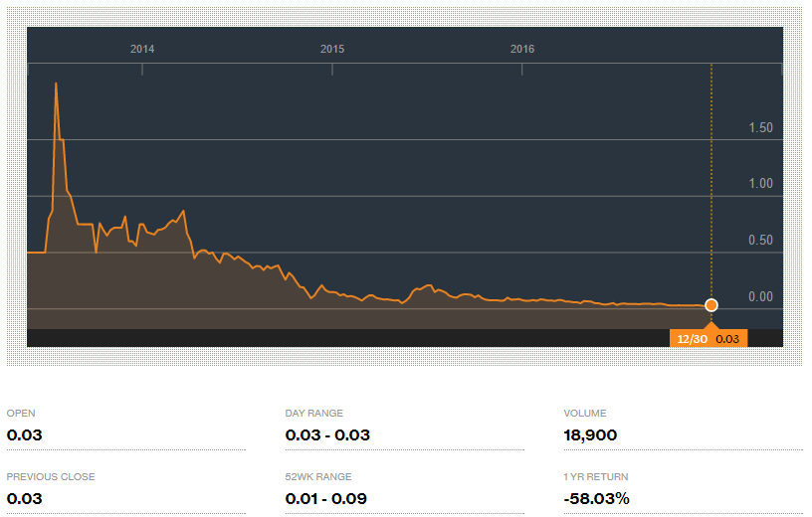Click the open value 0.03
The image size is (812, 517).
coord(24,434)
